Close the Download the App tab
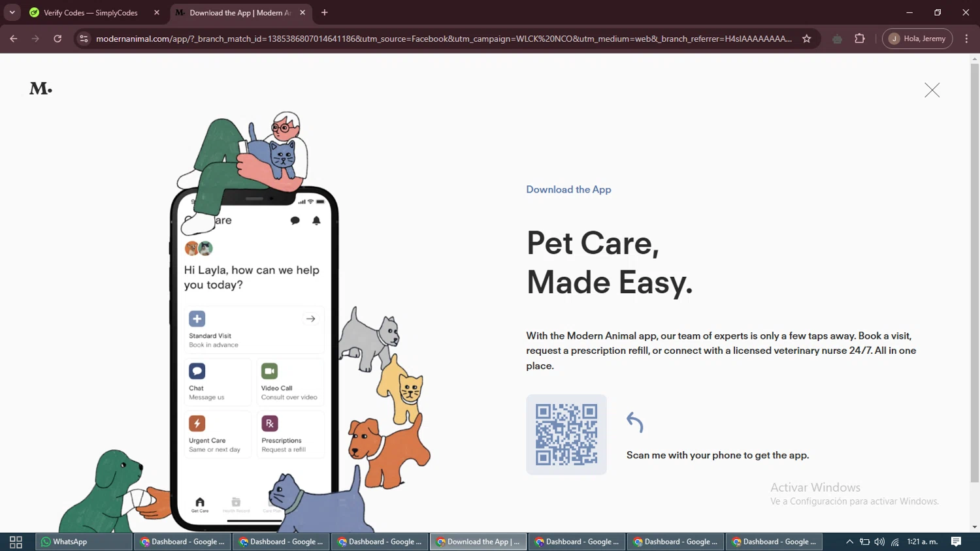 (302, 12)
